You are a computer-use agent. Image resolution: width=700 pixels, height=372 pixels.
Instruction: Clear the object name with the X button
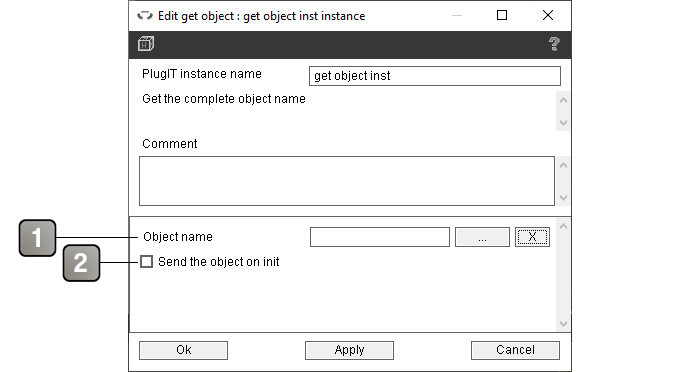click(x=532, y=237)
